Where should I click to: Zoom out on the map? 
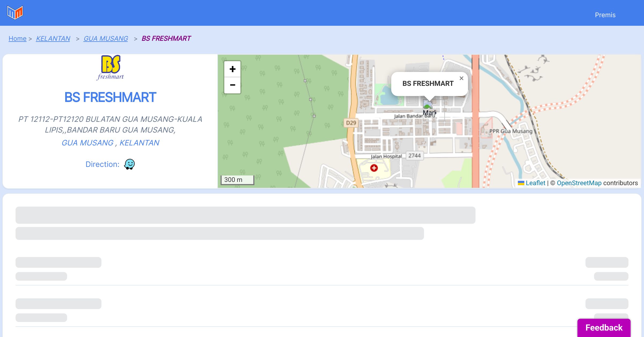tap(232, 85)
